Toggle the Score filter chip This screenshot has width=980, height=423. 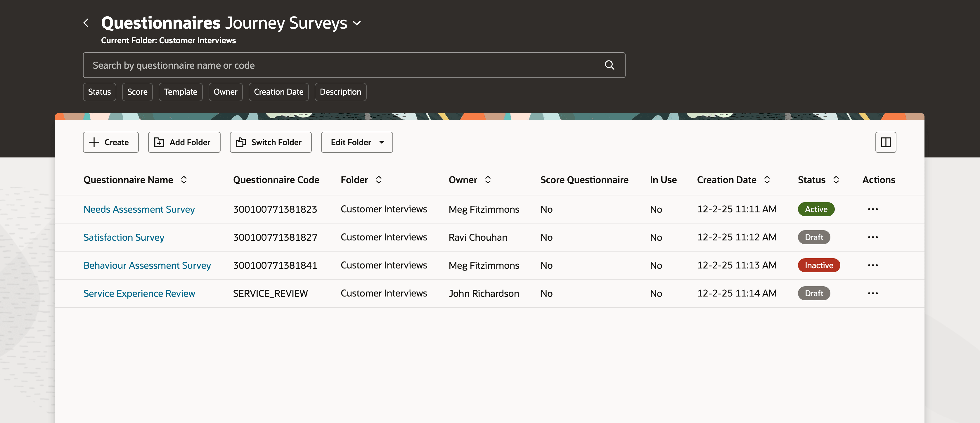[x=137, y=92]
